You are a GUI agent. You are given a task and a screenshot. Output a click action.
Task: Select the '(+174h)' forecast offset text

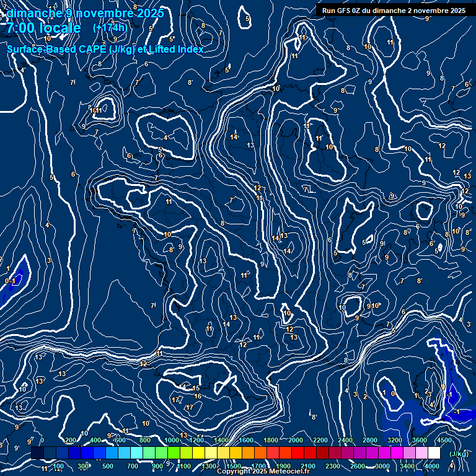point(110,28)
